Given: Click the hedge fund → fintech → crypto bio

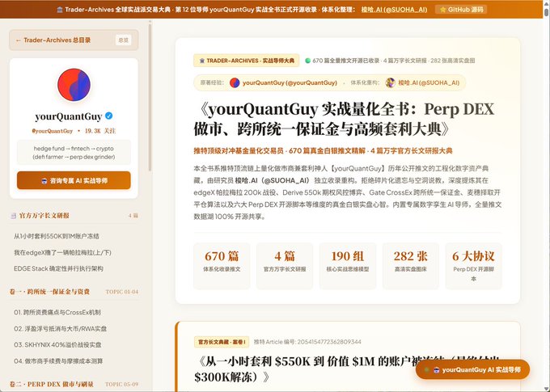Looking at the screenshot, I should point(74,153).
